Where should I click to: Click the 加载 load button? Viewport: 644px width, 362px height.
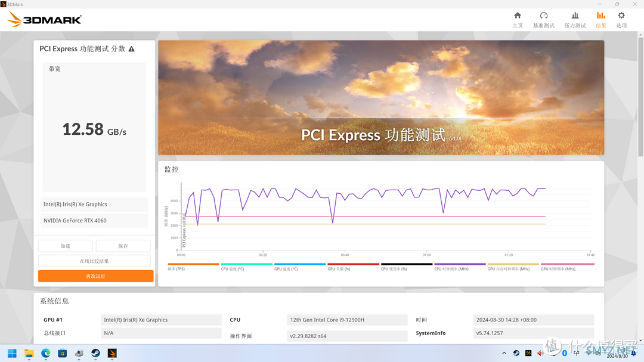click(66, 246)
